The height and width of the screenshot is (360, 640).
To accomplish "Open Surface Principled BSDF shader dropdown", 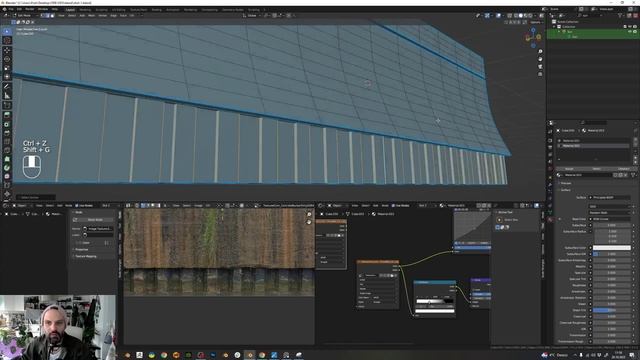I will 610,197.
